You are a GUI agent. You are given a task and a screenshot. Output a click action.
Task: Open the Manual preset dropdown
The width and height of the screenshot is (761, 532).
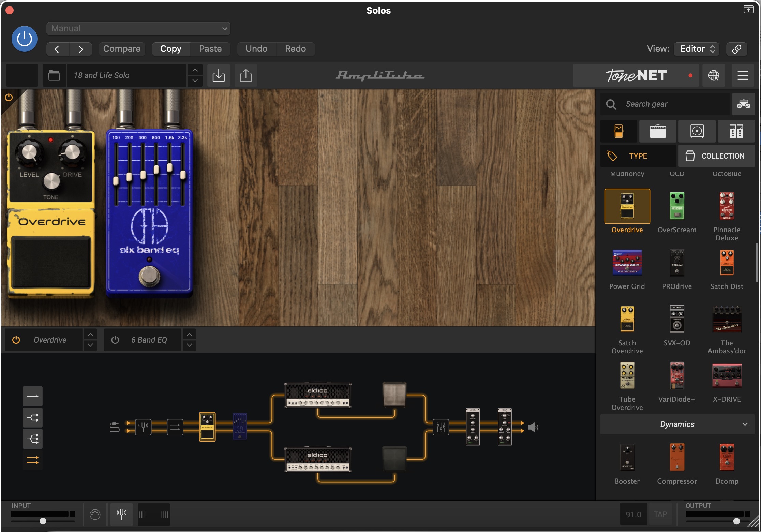click(138, 29)
